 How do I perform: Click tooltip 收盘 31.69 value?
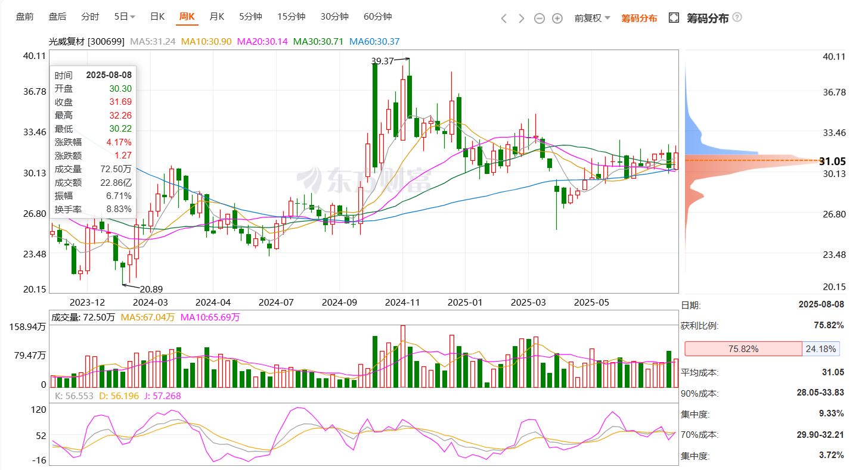click(x=120, y=102)
